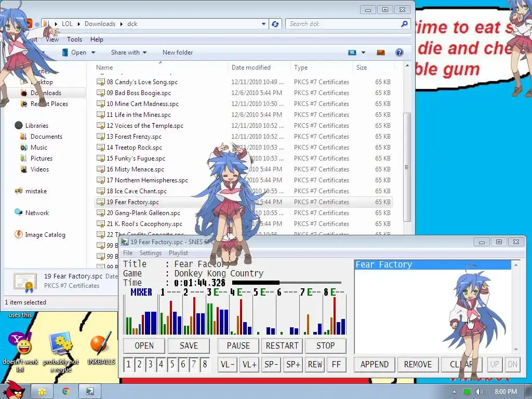
Task: Open the Documents library icon
Action: 23,137
